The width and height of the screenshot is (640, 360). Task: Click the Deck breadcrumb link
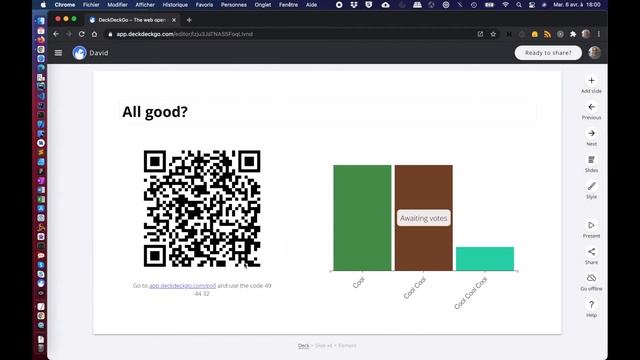tap(303, 346)
